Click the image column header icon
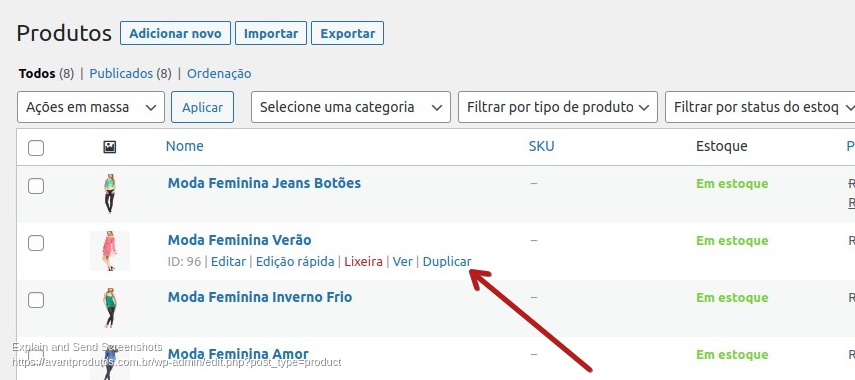The image size is (855, 380). (x=110, y=147)
